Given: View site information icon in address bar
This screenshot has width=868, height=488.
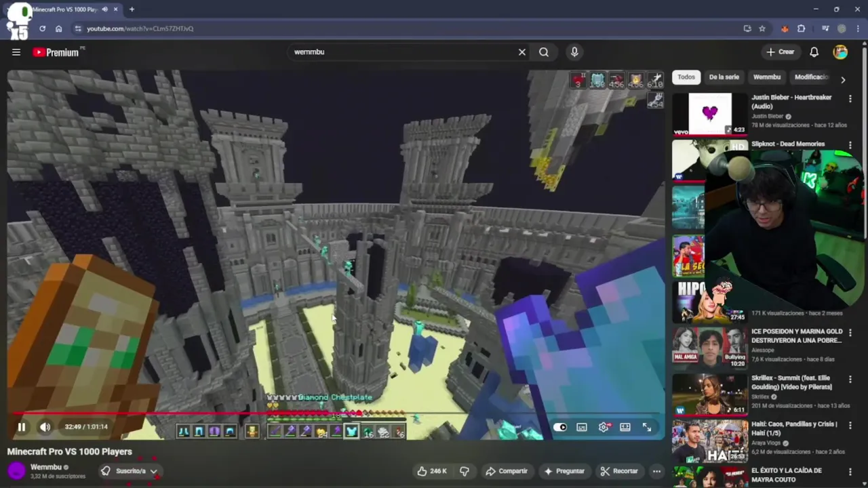Looking at the screenshot, I should pyautogui.click(x=78, y=28).
